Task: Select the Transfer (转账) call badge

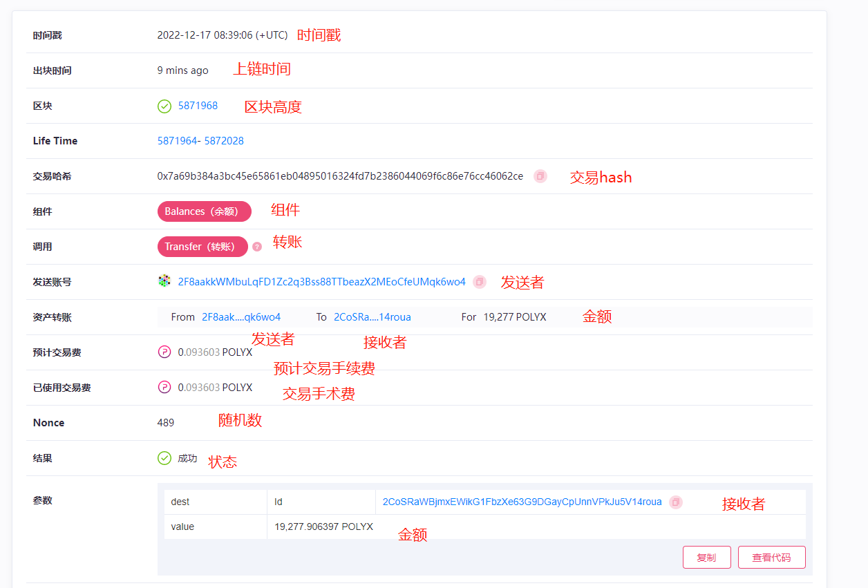Action: click(202, 247)
